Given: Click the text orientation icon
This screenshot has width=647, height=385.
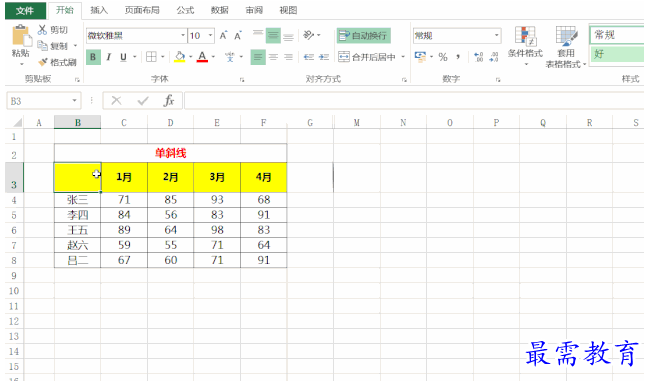Looking at the screenshot, I should coord(309,35).
